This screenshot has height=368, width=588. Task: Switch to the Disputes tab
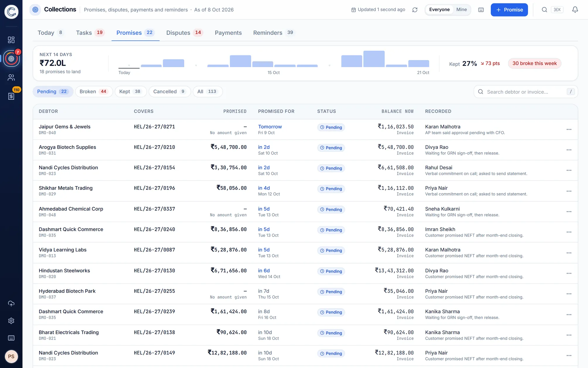185,33
